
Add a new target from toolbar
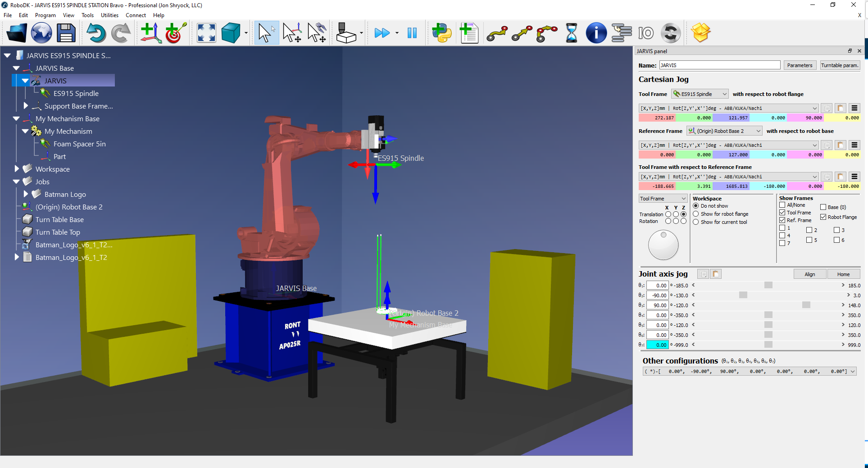(x=176, y=33)
